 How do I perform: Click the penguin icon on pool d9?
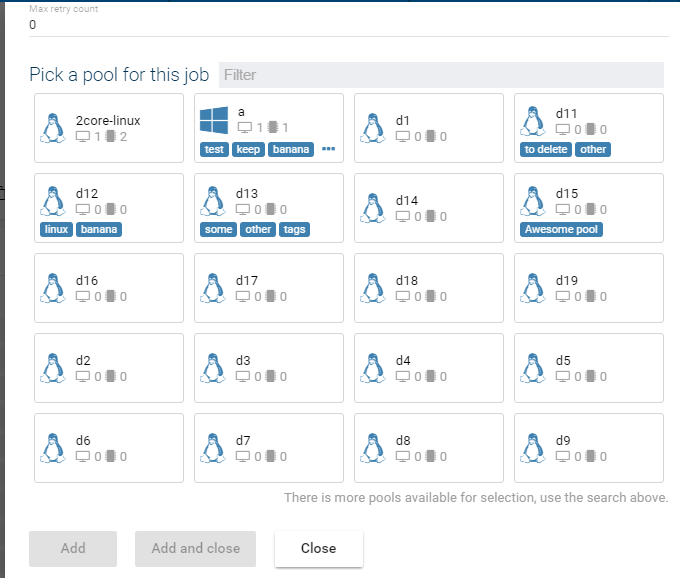pyautogui.click(x=532, y=447)
